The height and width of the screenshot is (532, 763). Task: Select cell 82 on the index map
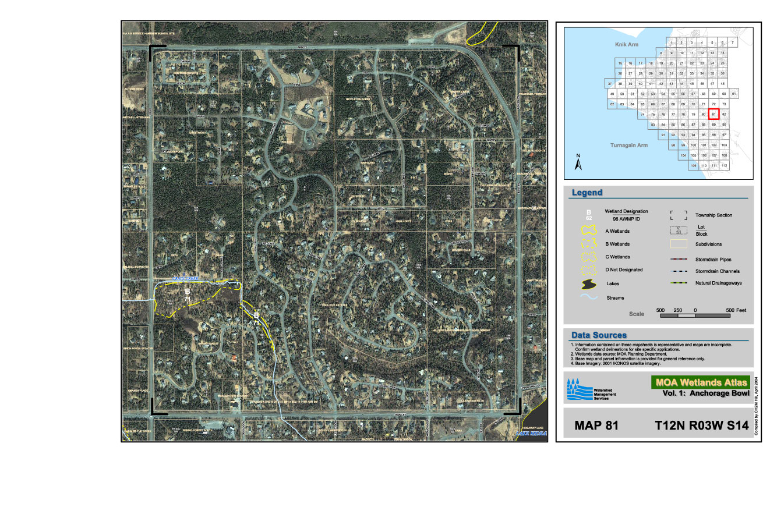pyautogui.click(x=723, y=114)
